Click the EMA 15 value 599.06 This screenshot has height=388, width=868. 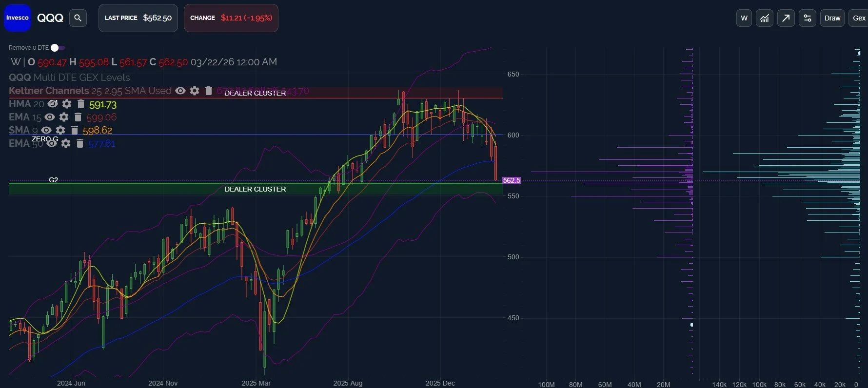point(101,117)
